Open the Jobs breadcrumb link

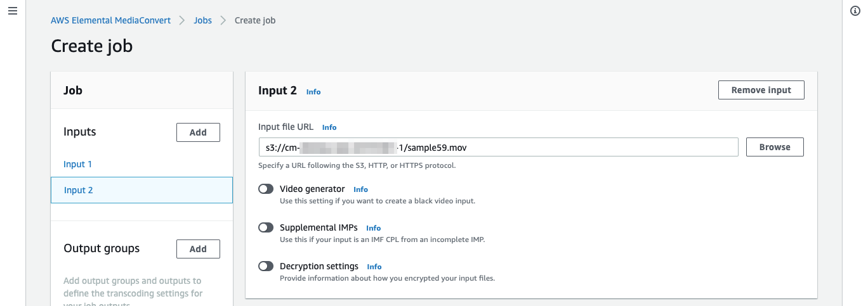[x=202, y=20]
